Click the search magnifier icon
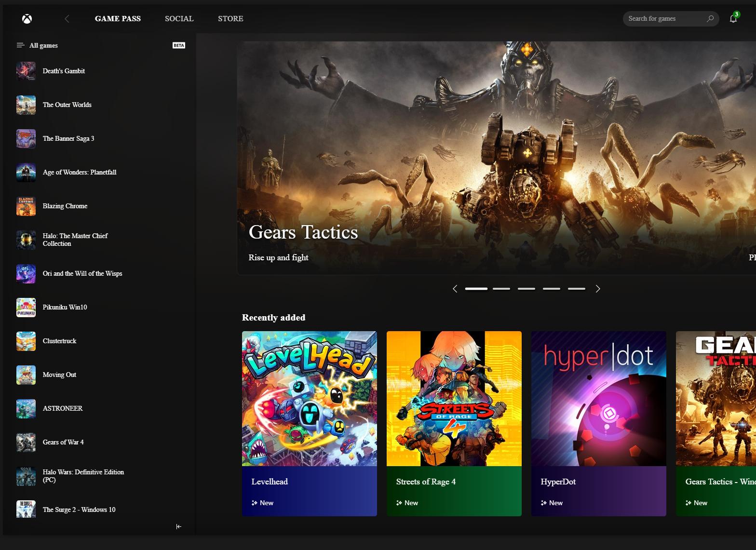 (x=710, y=19)
